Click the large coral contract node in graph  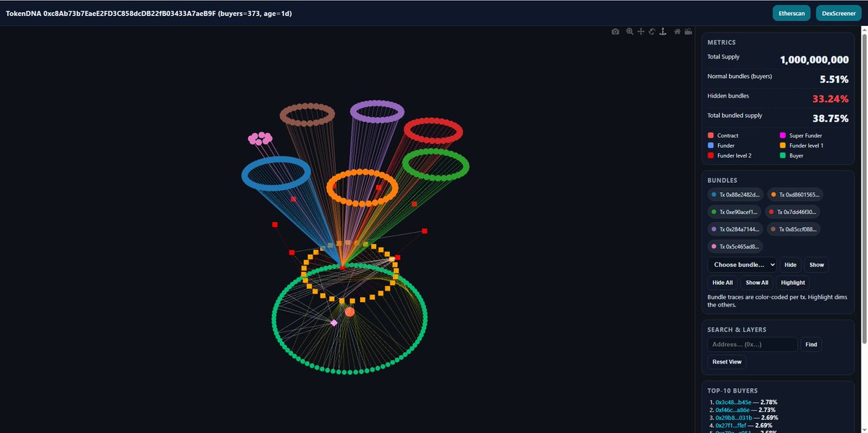[349, 312]
